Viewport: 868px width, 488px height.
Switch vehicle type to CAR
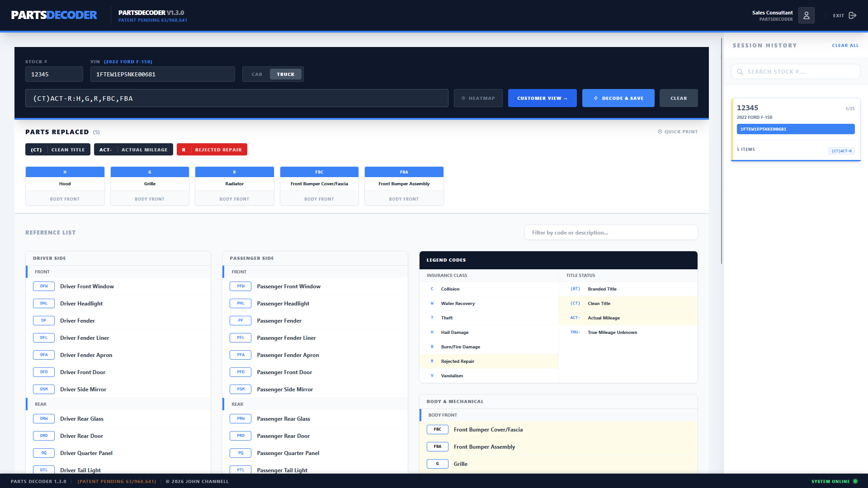coord(257,74)
